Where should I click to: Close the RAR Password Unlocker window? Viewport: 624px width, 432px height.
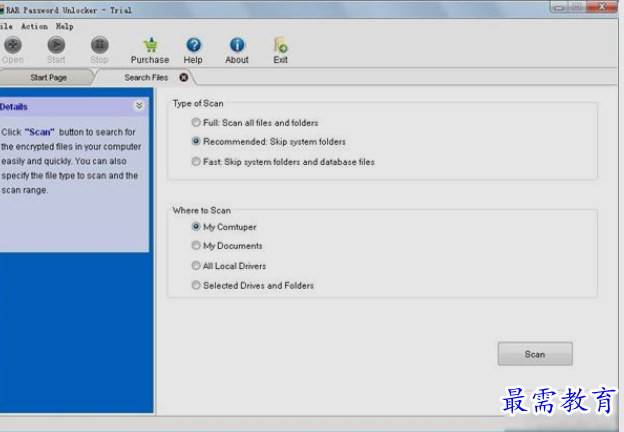[x=602, y=7]
